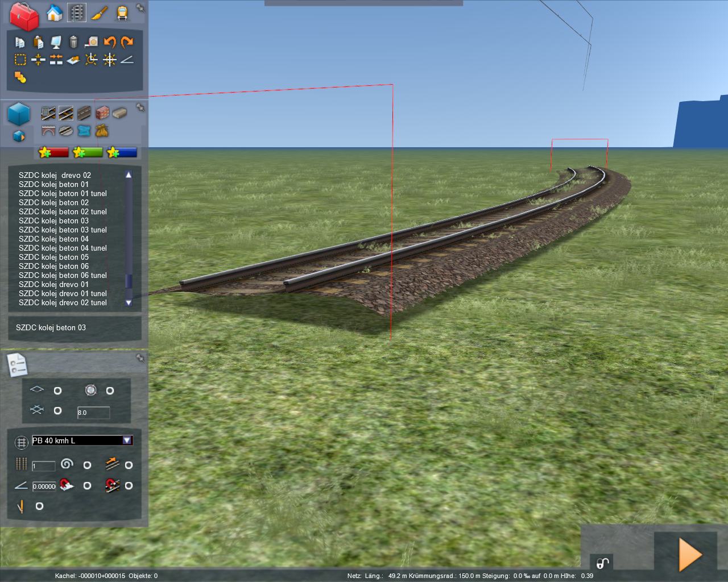Click the copy pages icon
This screenshot has height=582, width=728.
point(20,42)
